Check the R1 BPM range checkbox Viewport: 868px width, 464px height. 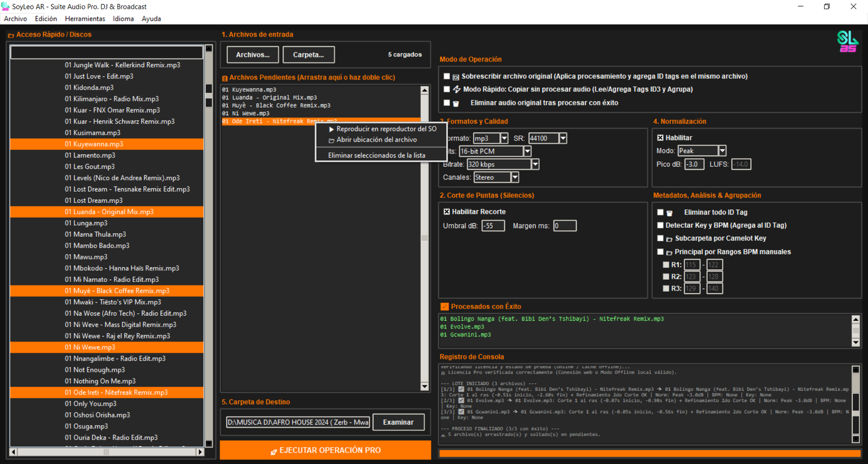click(x=666, y=265)
